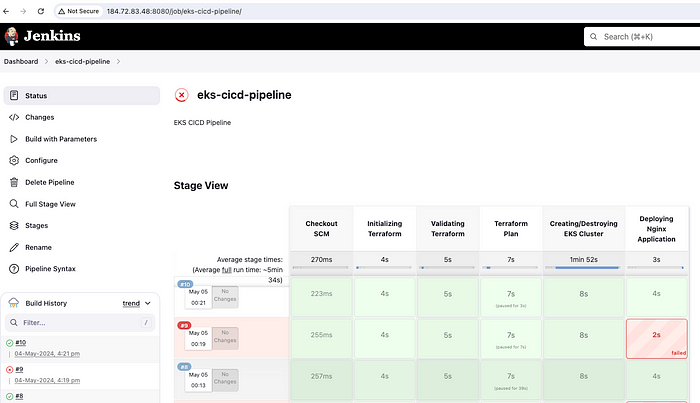
Task: Click the Status document icon in the sidebar
Action: click(14, 96)
